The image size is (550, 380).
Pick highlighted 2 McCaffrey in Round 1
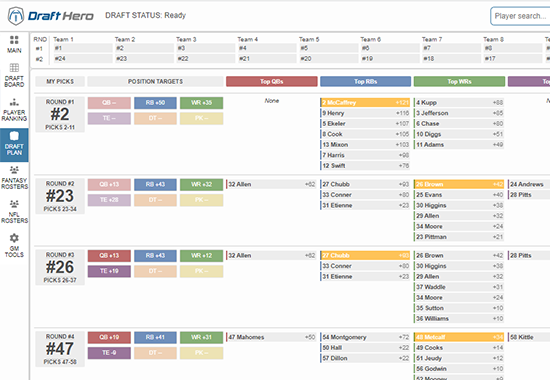pos(365,102)
